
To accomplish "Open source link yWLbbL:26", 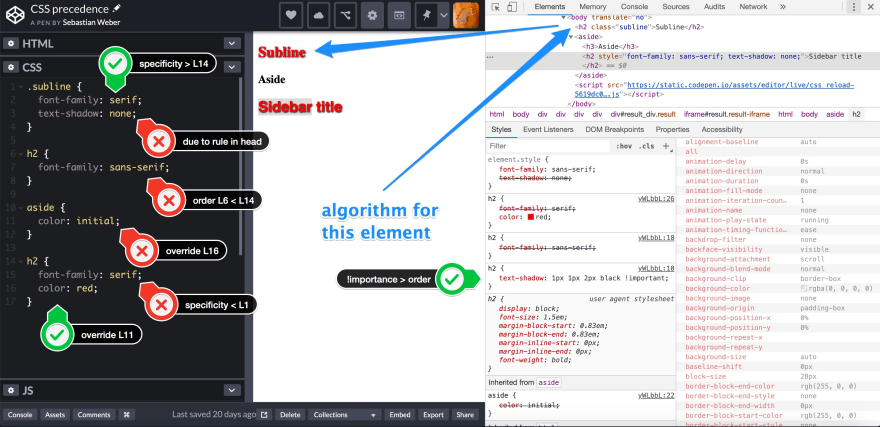I will [656, 199].
